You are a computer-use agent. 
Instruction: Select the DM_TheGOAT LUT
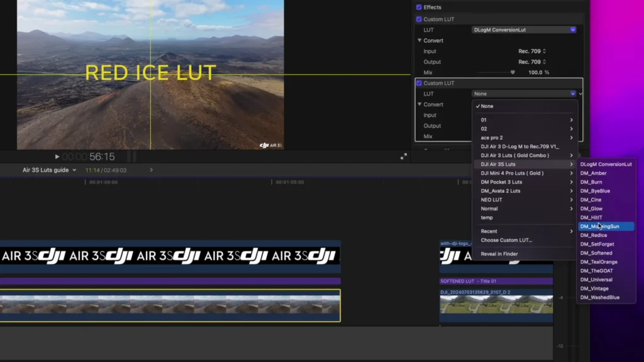click(x=606, y=271)
